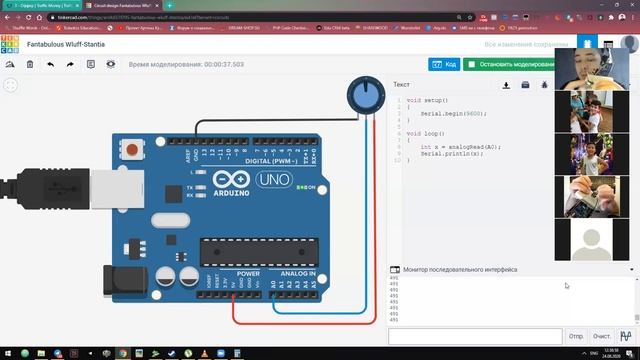Download the code with arrow icon
This screenshot has height=360, width=640.
point(506,85)
